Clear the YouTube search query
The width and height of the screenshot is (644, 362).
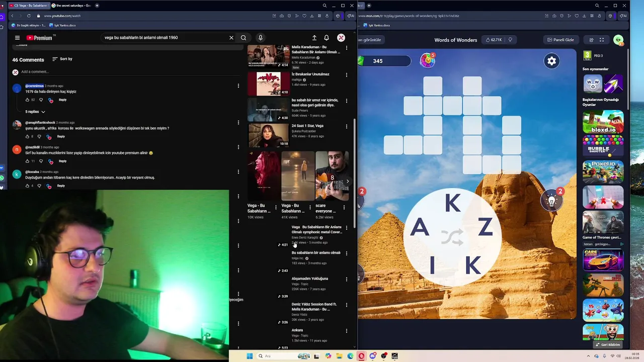point(231,38)
